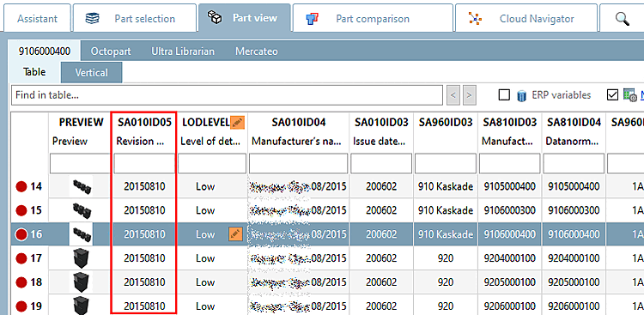Go to next search result arrow
This screenshot has width=644, height=315.
click(469, 95)
